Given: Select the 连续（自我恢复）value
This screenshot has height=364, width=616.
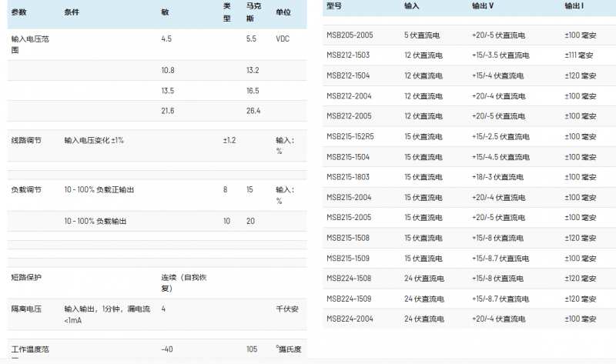Looking at the screenshot, I should pyautogui.click(x=184, y=282).
